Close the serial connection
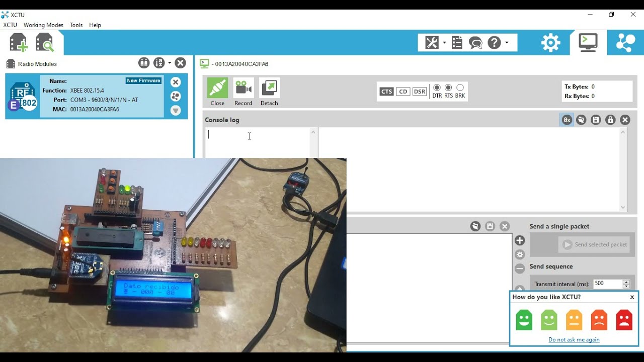The width and height of the screenshot is (644, 362). (217, 92)
